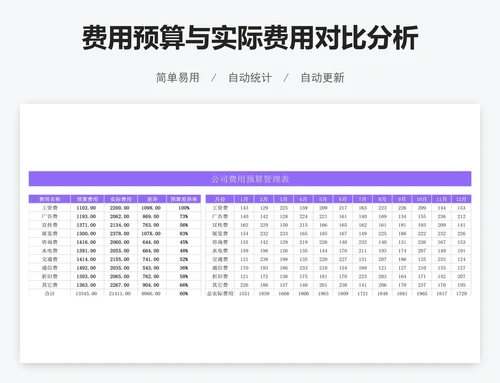
Task: Select the 10月 column header
Action: pyautogui.click(x=422, y=199)
